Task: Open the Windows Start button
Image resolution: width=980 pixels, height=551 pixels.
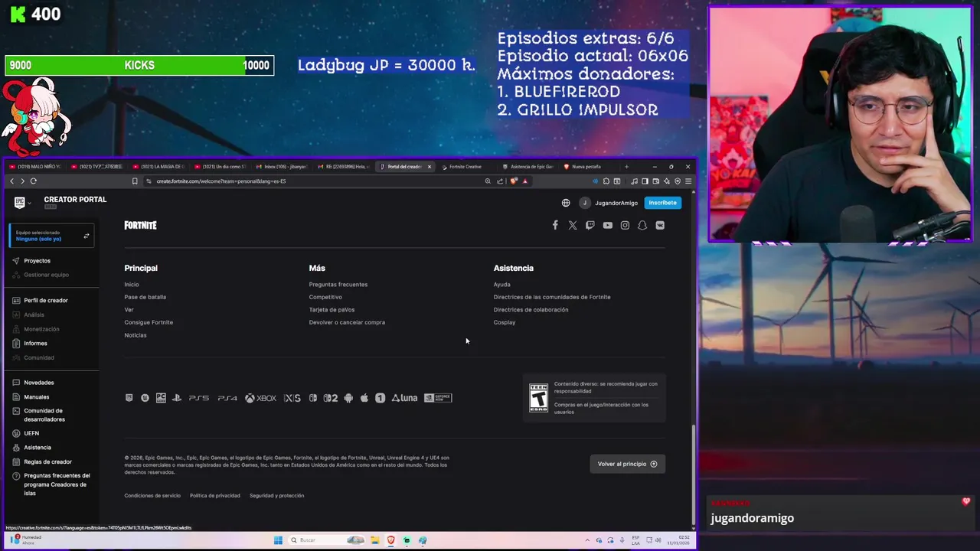Action: tap(278, 540)
